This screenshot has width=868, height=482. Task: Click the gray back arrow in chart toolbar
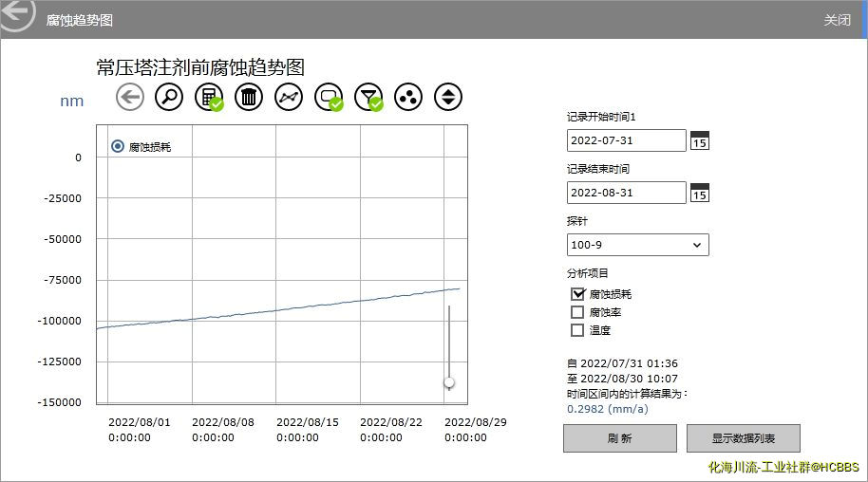[130, 97]
